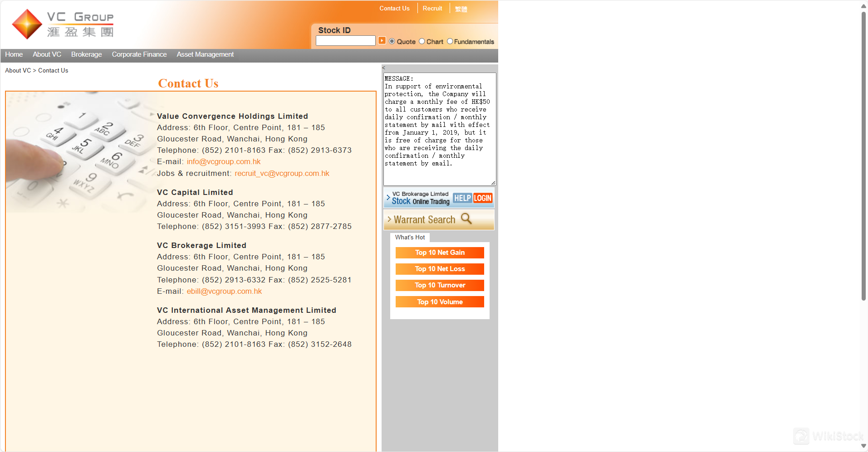The height and width of the screenshot is (452, 868).
Task: Select the What's Hot tab
Action: [410, 237]
